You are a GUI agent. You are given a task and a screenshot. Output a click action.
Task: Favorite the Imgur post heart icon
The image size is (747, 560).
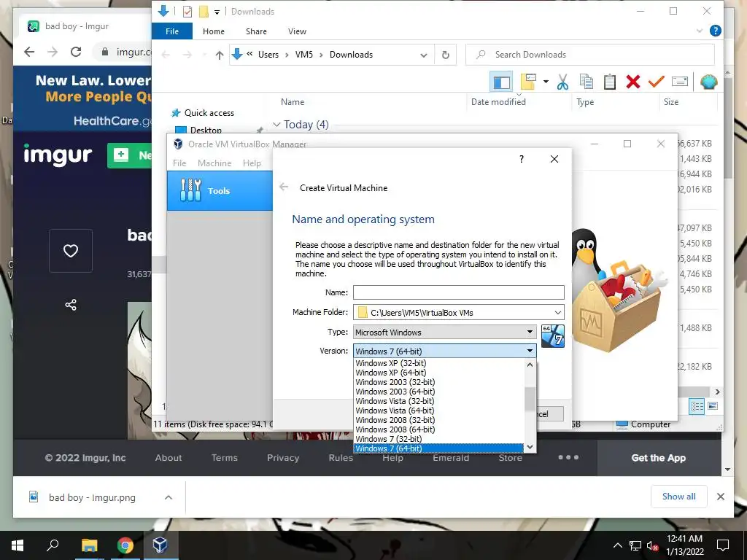coord(71,251)
